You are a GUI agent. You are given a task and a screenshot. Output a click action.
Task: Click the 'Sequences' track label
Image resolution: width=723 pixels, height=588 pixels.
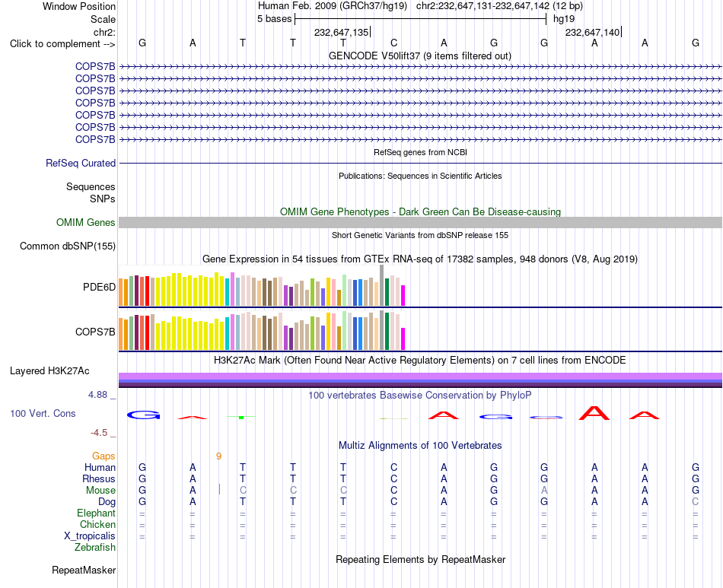point(91,186)
